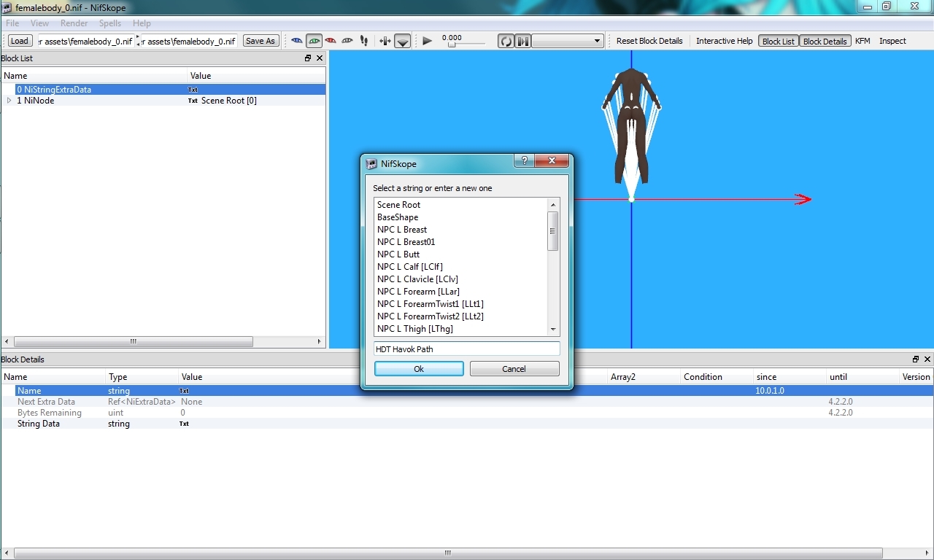This screenshot has height=560, width=934.
Task: Toggle the loop animation button
Action: coord(506,41)
